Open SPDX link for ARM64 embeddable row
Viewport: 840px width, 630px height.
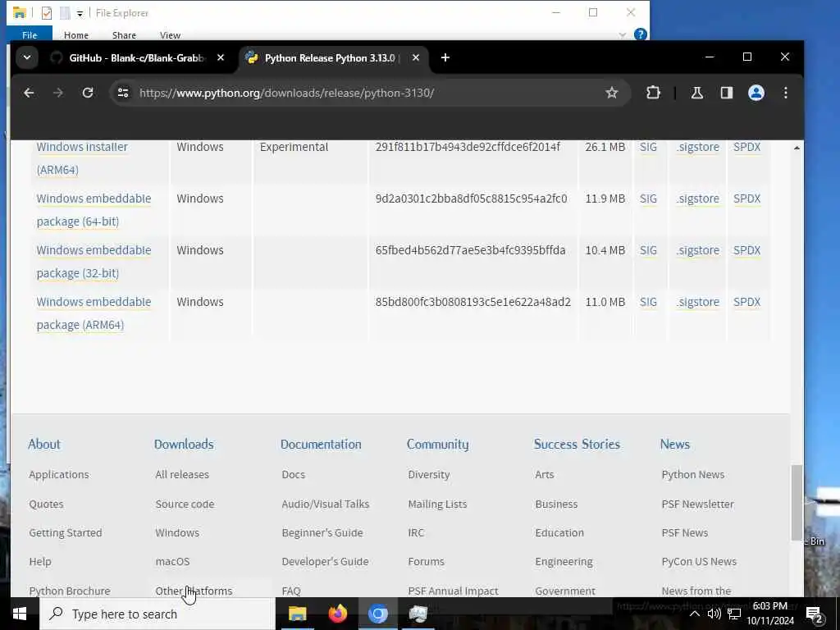pos(746,302)
